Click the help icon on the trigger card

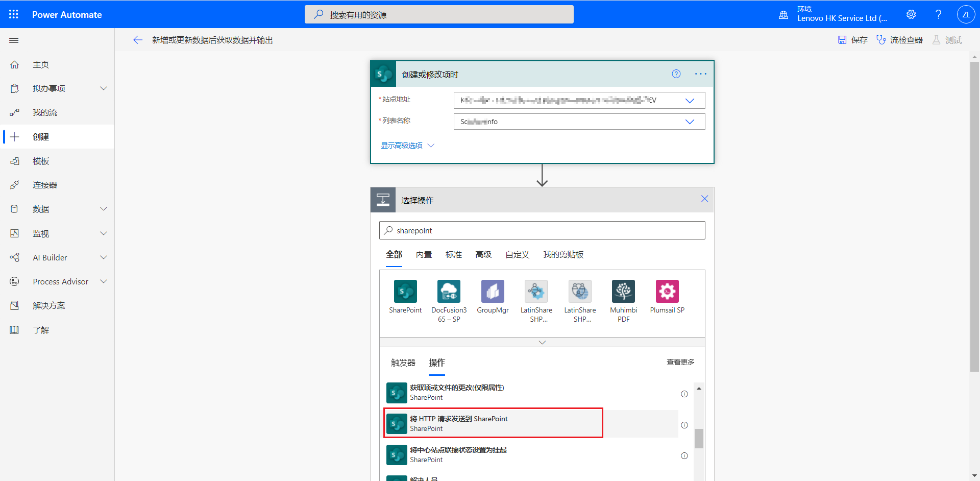[x=676, y=74]
